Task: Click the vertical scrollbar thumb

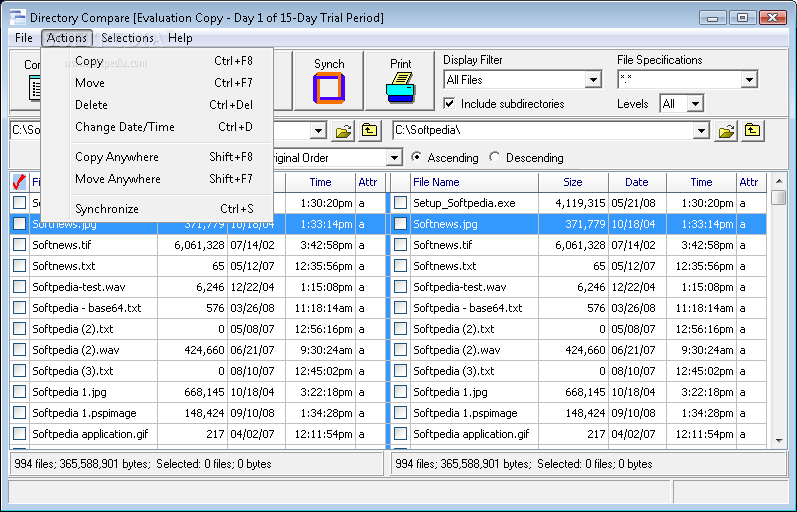Action: 778,198
